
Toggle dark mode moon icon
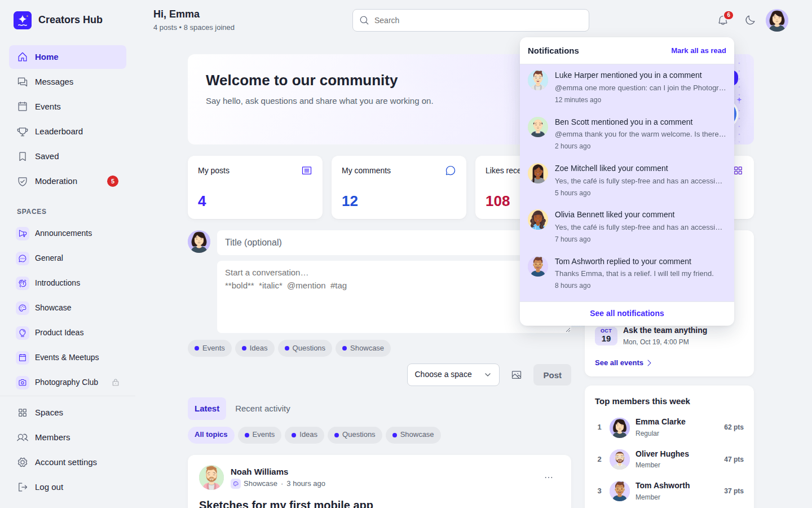click(x=750, y=20)
